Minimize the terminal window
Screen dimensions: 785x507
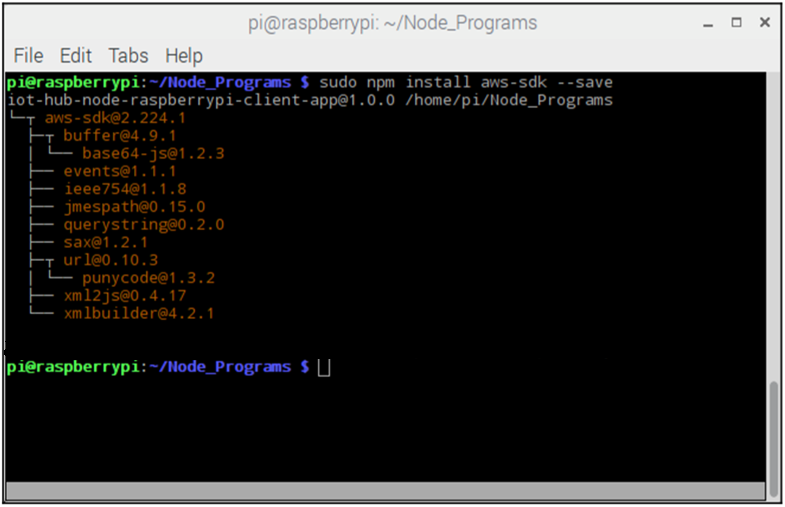(707, 23)
